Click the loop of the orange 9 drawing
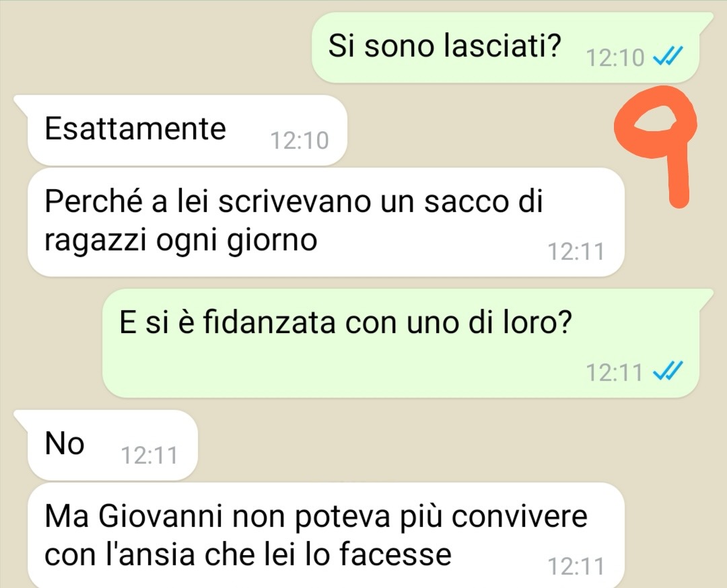The image size is (727, 588). coord(654,124)
